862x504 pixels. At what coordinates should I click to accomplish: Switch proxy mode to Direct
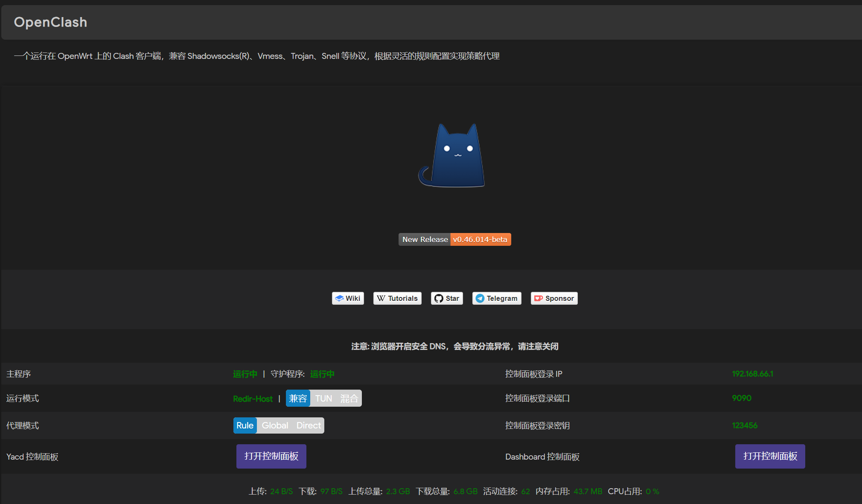tap(309, 425)
